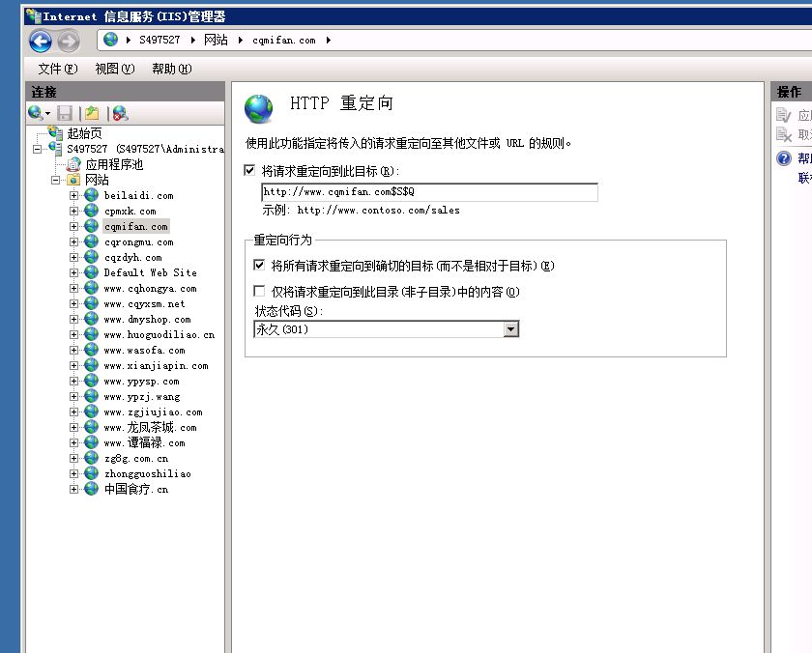Click the save icon in connections toolbar

point(65,113)
